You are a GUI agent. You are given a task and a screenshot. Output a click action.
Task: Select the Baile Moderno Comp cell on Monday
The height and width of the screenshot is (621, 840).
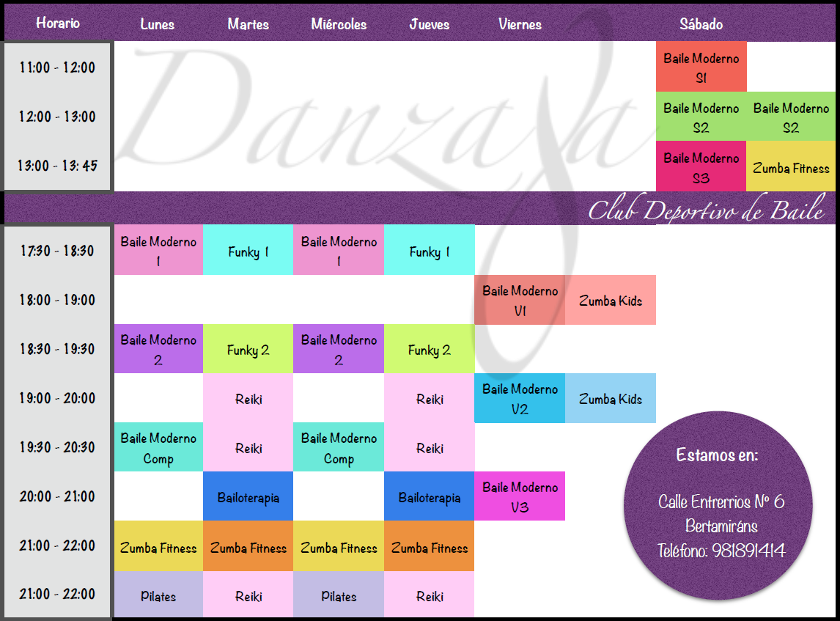(158, 447)
